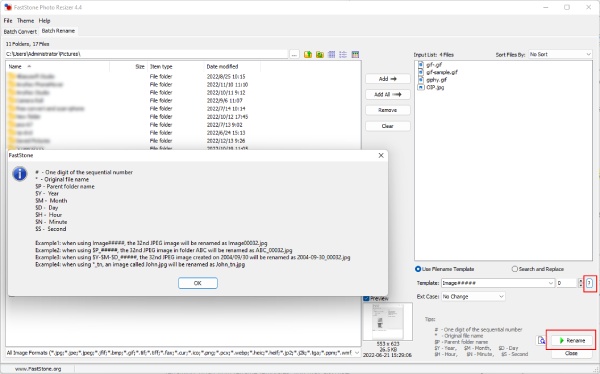Close the FastStone info dialog with X
The height and width of the screenshot is (374, 600).
pyautogui.click(x=381, y=155)
